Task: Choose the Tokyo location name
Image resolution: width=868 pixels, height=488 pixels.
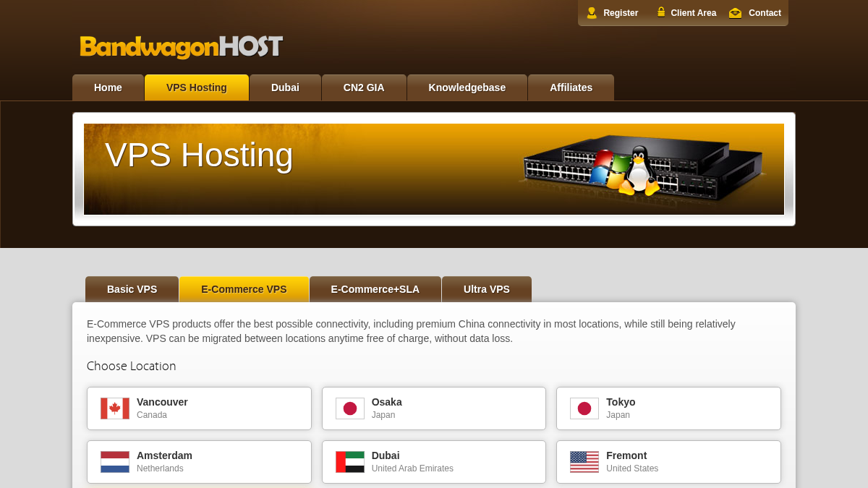Action: (621, 402)
